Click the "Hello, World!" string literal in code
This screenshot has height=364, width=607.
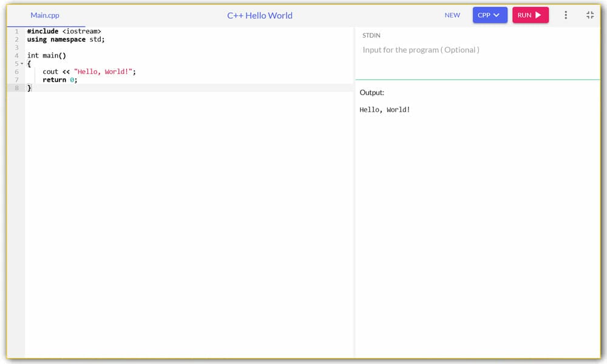pos(103,72)
